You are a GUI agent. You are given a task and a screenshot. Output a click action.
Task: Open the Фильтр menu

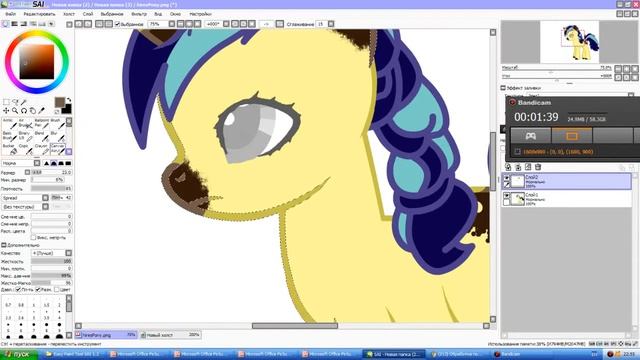(139, 14)
